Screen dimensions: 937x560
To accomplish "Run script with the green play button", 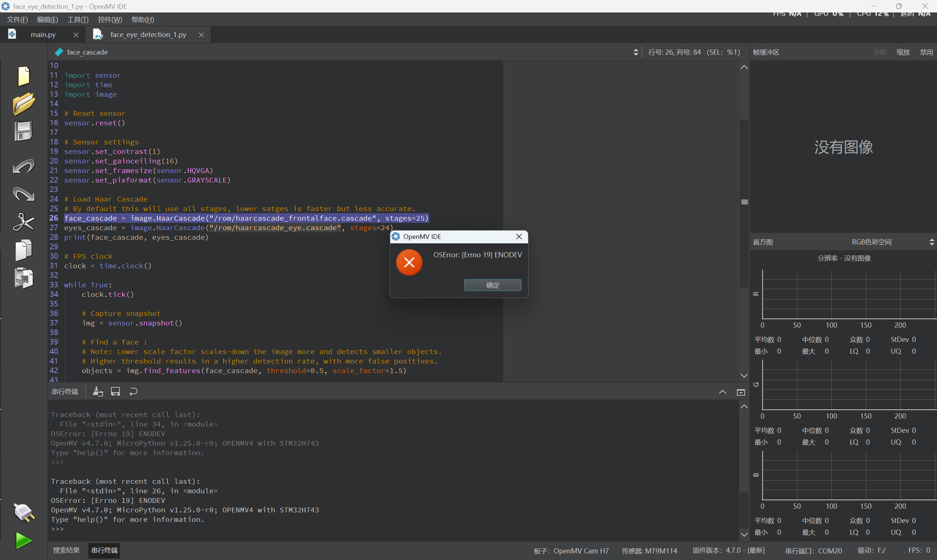I will point(24,540).
